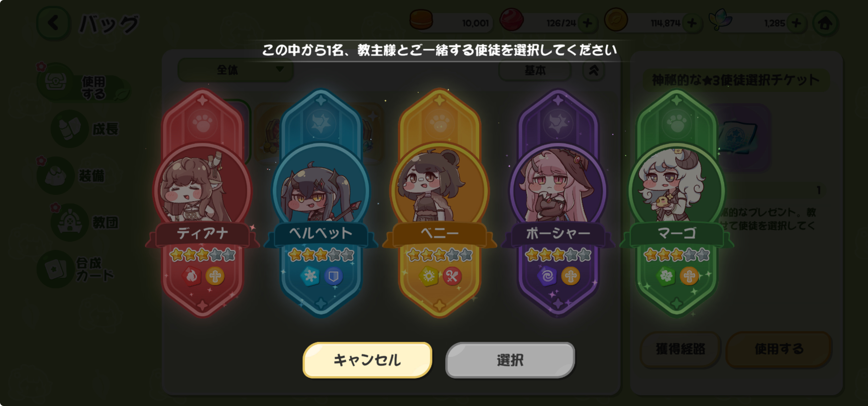Pick the ベニー bear-eared character
This screenshot has height=406, width=868.
[439, 189]
